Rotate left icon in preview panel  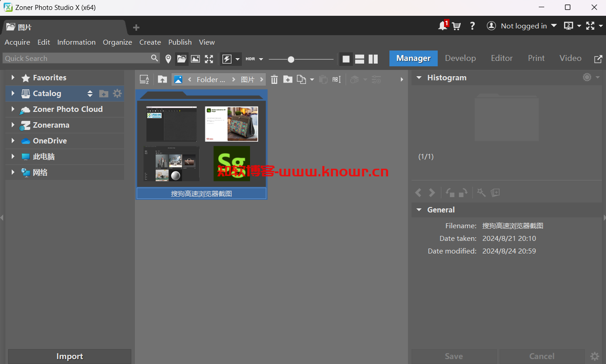(x=450, y=193)
